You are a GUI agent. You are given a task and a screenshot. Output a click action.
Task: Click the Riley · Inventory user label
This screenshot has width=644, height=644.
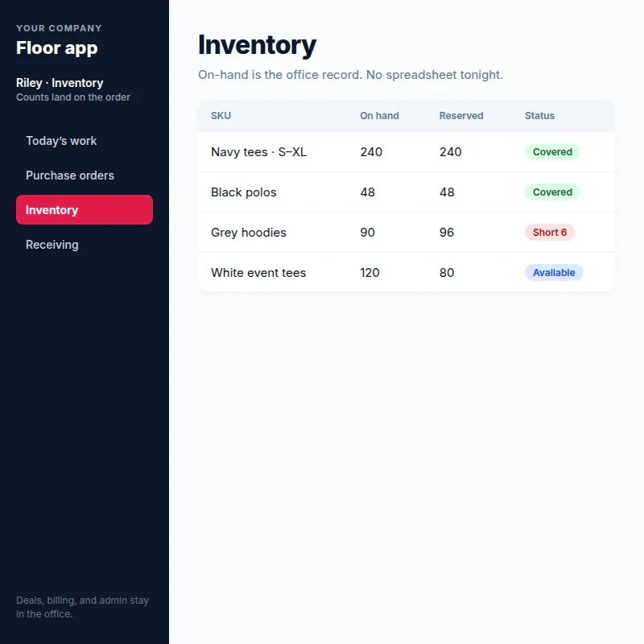[60, 83]
